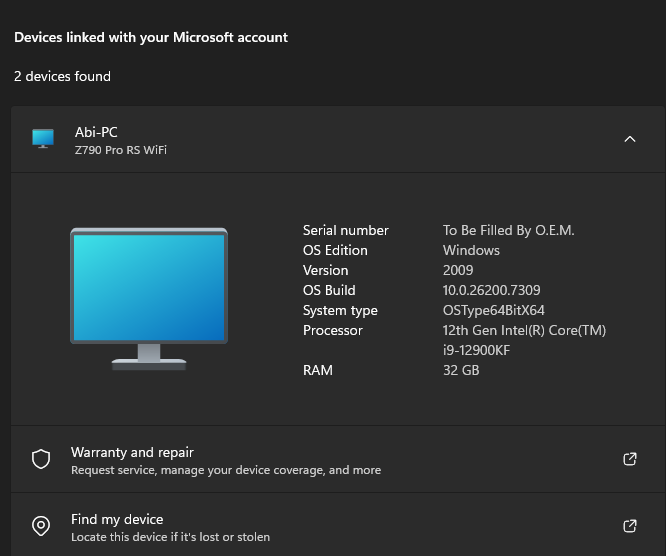
Task: Click the value 'OSType64BitX64'
Action: click(494, 310)
